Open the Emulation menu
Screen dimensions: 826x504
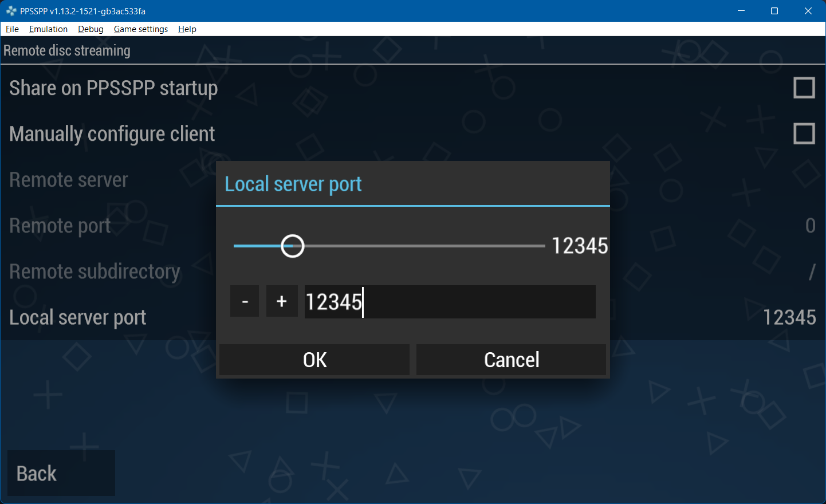[x=48, y=29]
